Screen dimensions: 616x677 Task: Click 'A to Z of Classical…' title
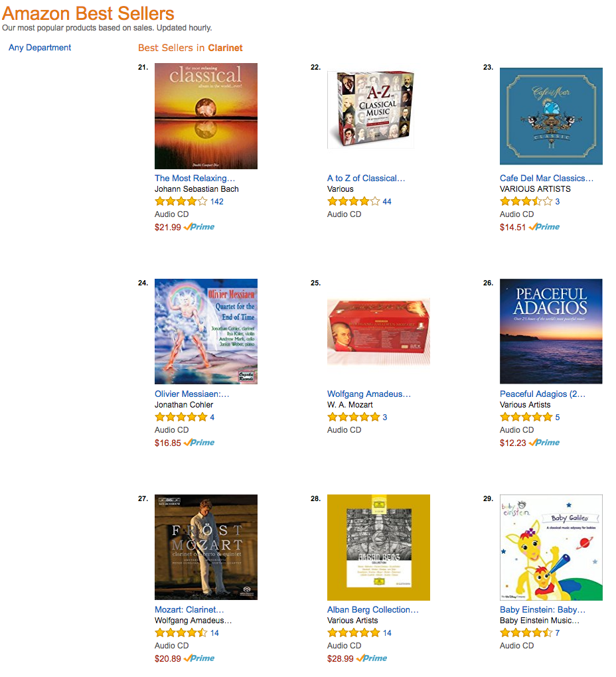click(366, 178)
